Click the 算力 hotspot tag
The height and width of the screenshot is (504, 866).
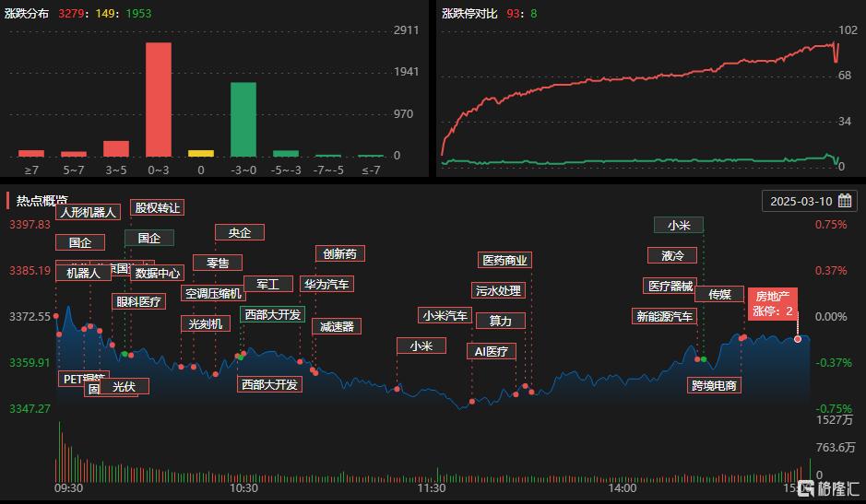[500, 321]
